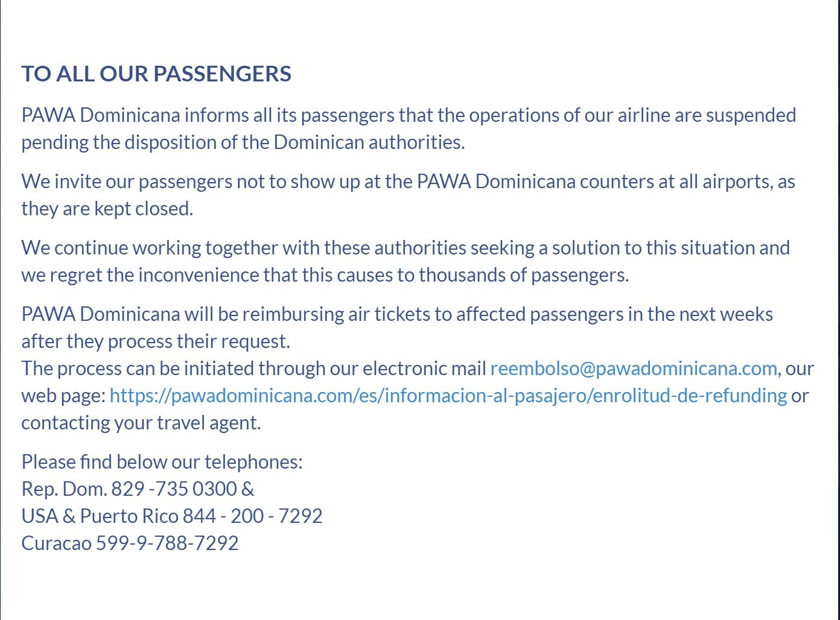Click the paragraph about working with authorities
Image resolution: width=840 pixels, height=620 pixels.
(406, 261)
